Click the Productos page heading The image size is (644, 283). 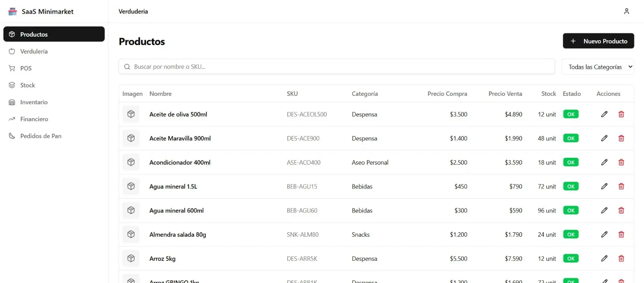click(x=142, y=41)
